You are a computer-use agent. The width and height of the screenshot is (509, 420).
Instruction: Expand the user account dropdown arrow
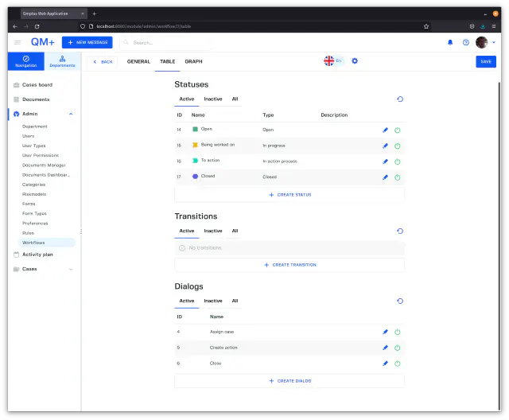pos(494,42)
